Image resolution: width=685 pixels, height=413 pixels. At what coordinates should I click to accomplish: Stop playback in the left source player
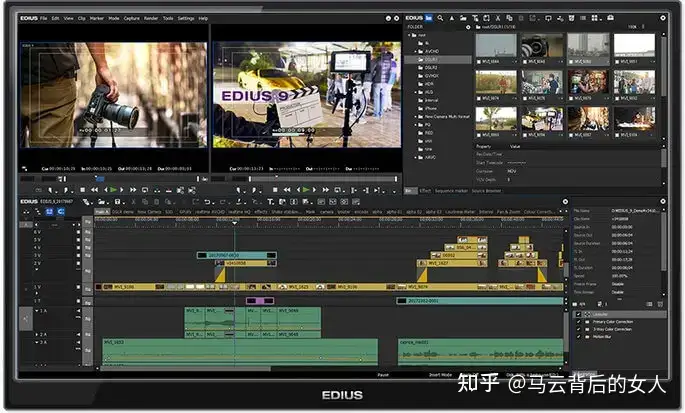83,190
